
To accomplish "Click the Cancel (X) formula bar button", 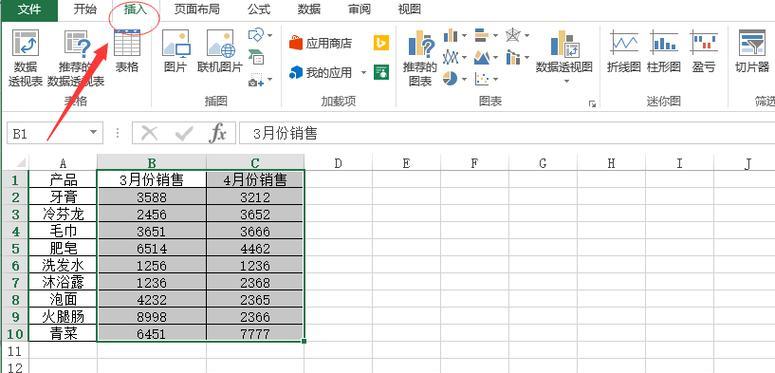I will tap(149, 133).
